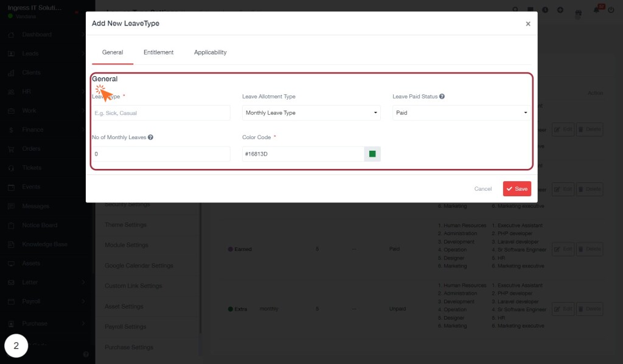Click the 'Earned' leave type name

click(243, 249)
